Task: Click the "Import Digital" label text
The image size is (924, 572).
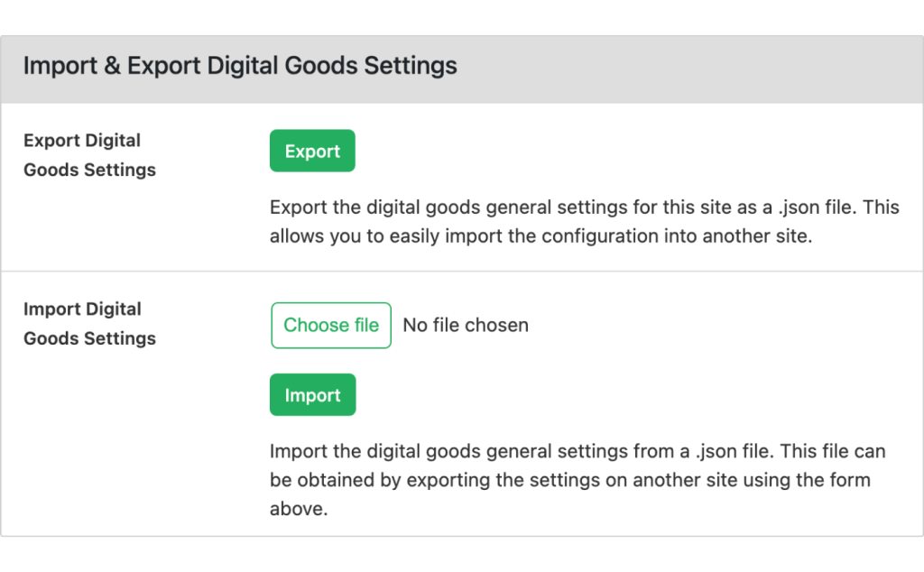Action: coord(82,309)
